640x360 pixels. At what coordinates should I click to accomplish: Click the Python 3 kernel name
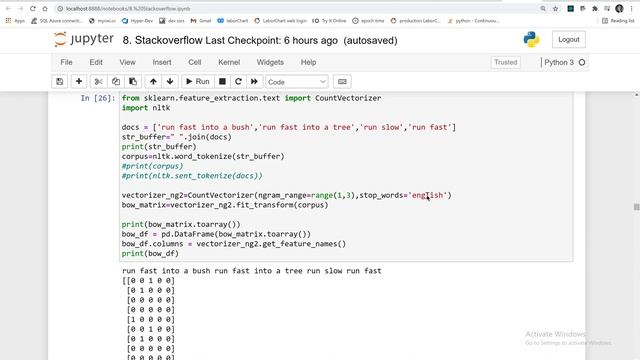click(x=559, y=62)
